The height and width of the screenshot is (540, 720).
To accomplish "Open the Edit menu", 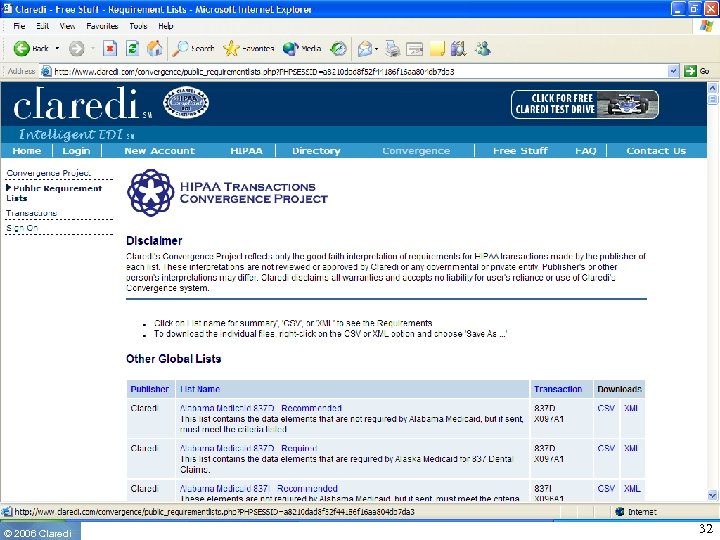I will pos(43,26).
